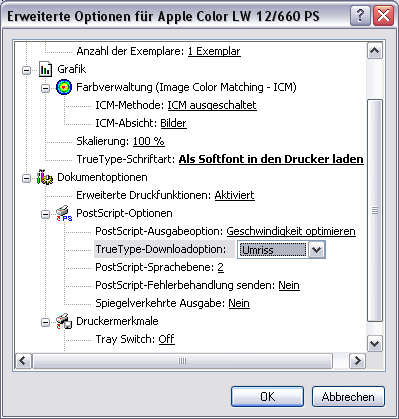Collapse the Grafik tree node

point(26,70)
